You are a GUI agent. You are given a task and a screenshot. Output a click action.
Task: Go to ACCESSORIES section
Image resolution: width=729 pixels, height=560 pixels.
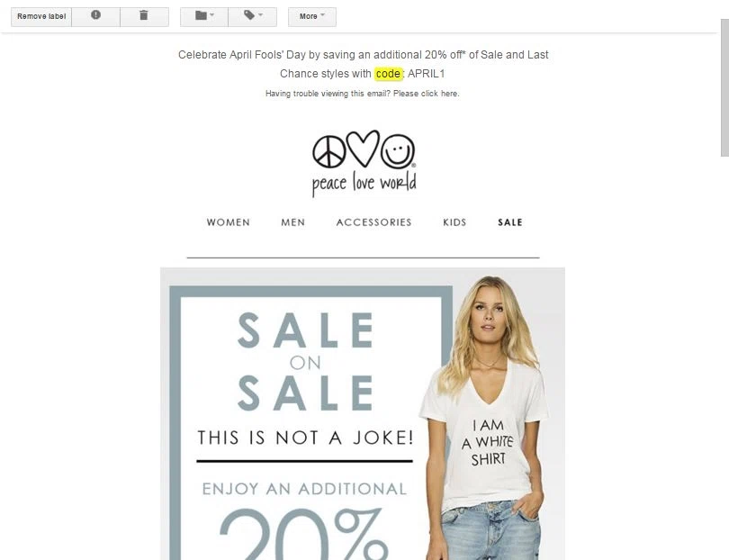[x=373, y=222]
